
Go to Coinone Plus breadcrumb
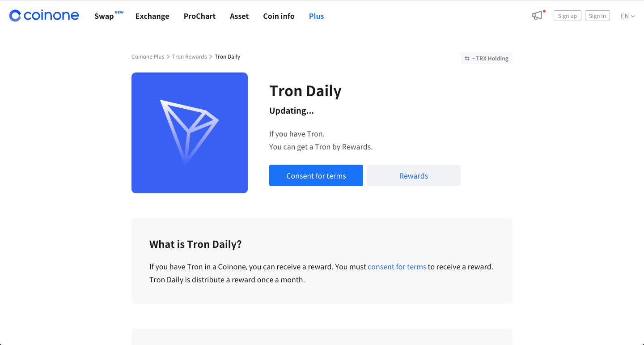tap(148, 57)
